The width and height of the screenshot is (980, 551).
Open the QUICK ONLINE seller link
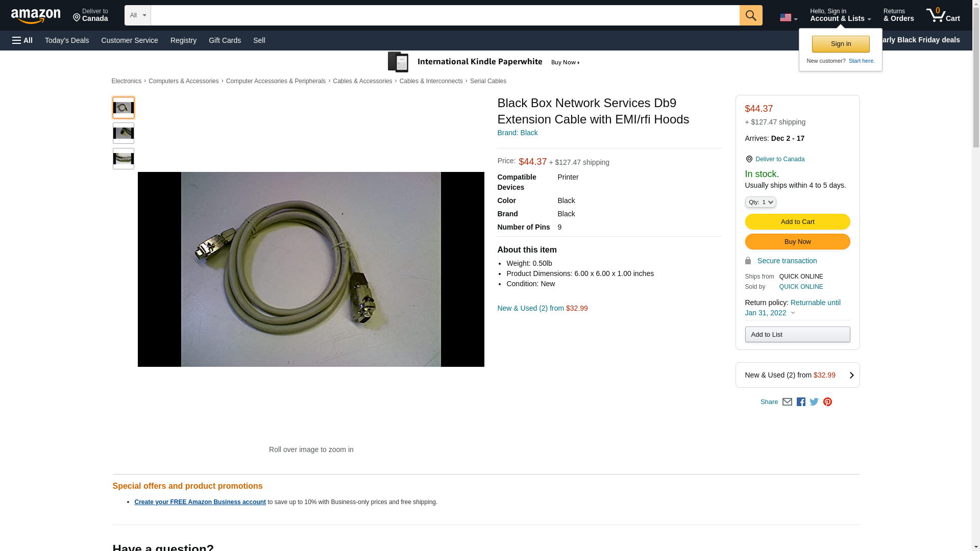(x=801, y=287)
